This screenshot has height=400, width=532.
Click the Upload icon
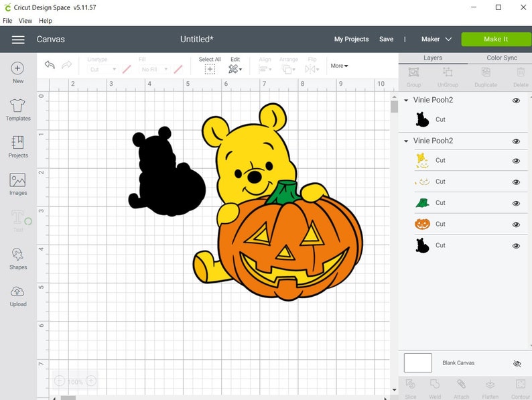(17, 291)
